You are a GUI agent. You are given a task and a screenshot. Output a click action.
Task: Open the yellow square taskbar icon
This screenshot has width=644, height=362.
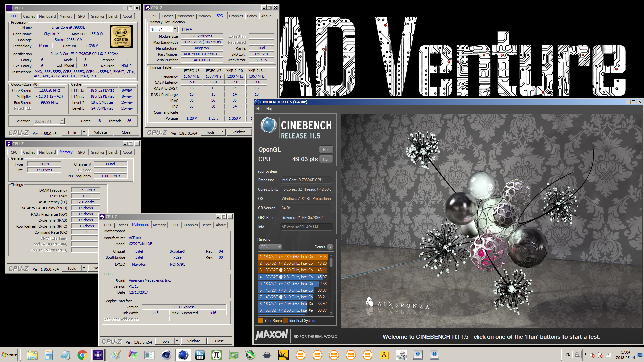(x=283, y=355)
